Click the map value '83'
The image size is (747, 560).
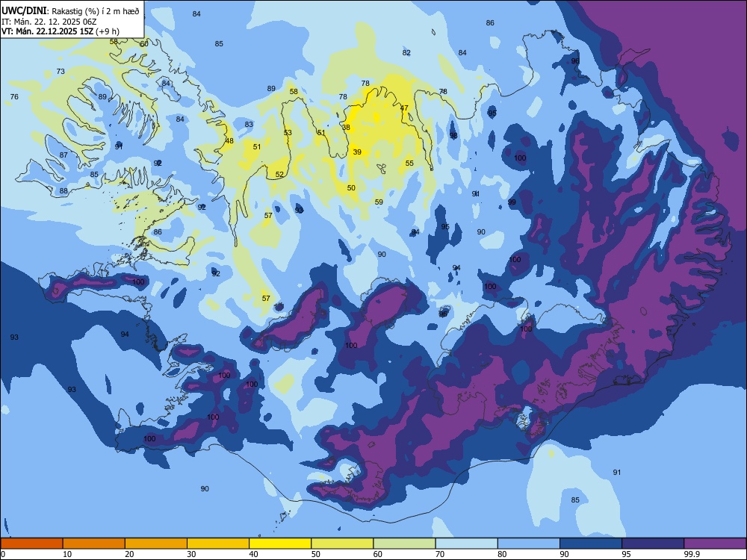(x=249, y=125)
